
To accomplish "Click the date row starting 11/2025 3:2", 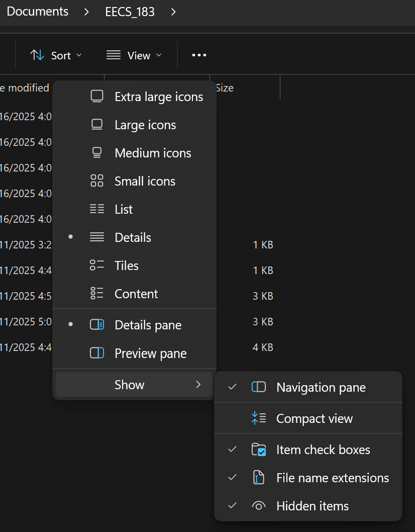I will click(26, 244).
